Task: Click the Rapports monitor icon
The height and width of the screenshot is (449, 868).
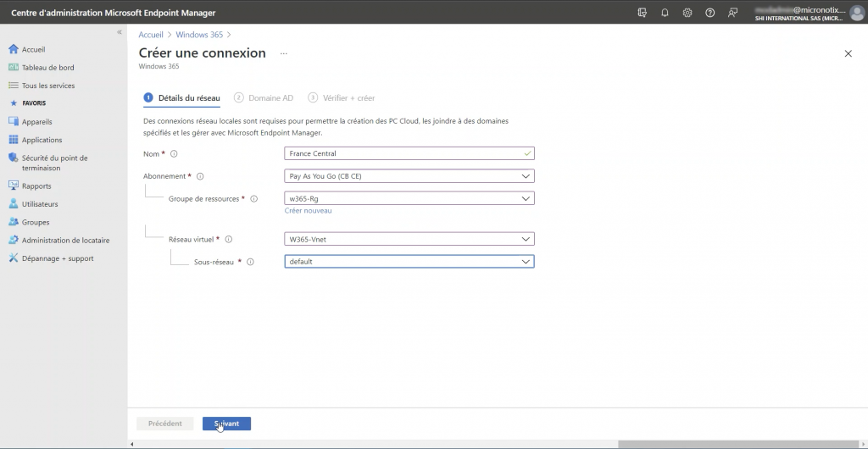Action: (x=14, y=186)
